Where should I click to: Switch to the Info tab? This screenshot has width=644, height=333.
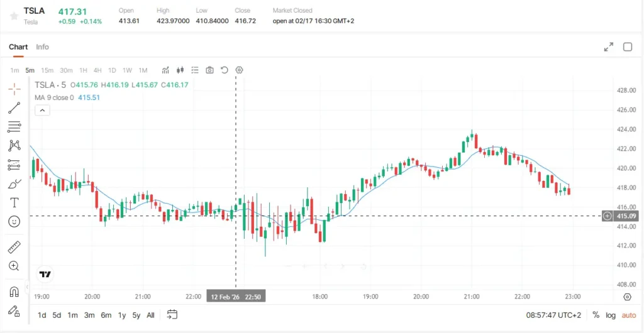(42, 46)
